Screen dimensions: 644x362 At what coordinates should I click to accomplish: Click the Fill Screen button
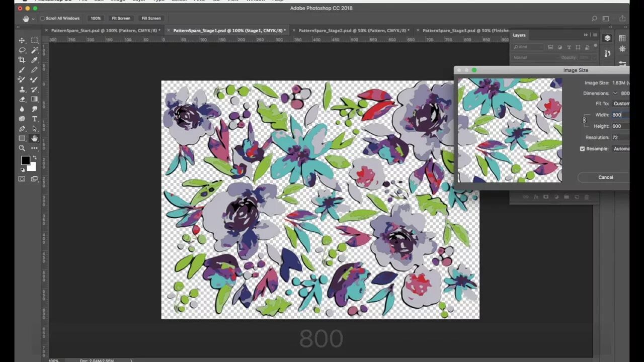[x=151, y=19]
